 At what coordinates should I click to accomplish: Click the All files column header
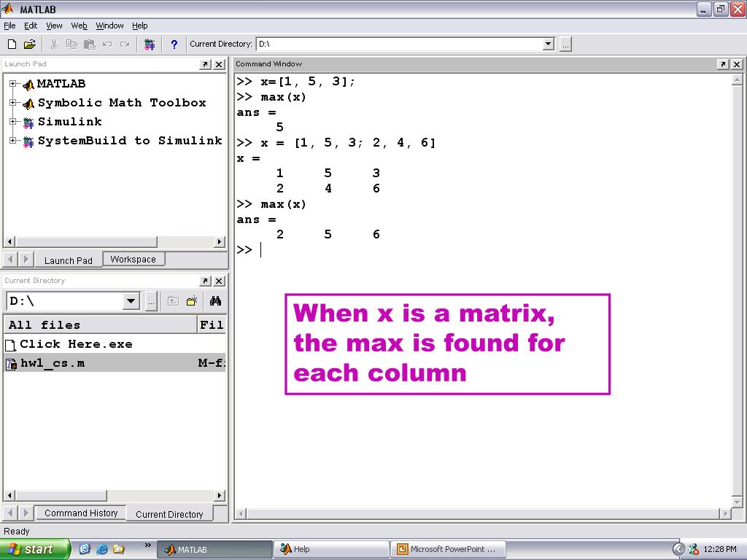[101, 325]
